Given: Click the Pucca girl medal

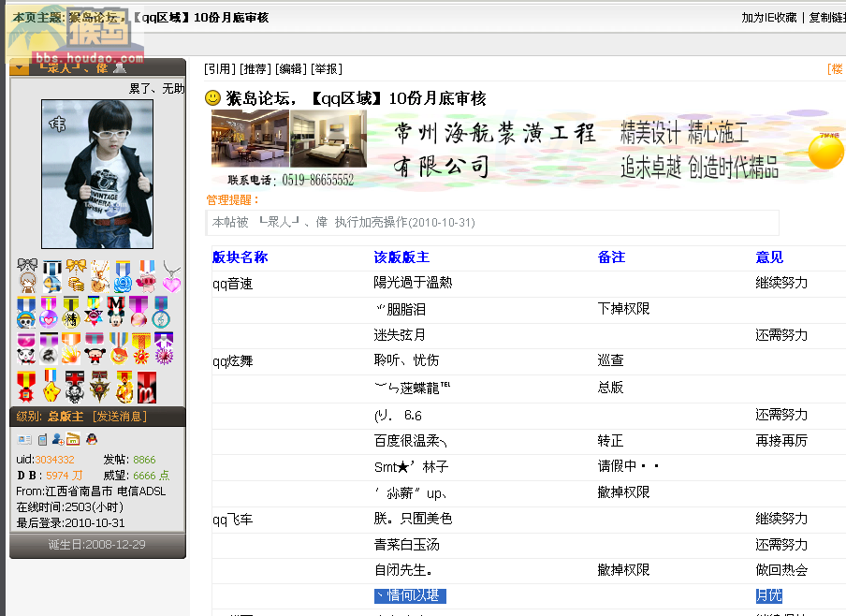Looking at the screenshot, I should pyautogui.click(x=95, y=348).
